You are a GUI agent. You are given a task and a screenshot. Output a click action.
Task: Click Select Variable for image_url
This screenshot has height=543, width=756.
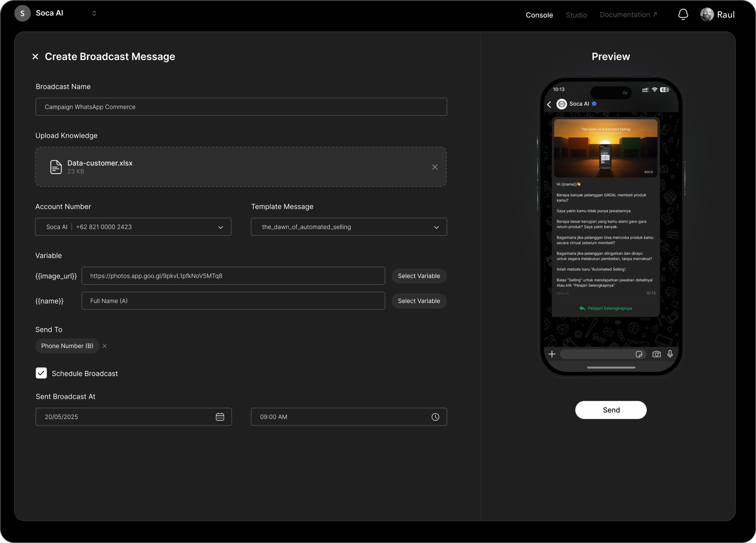click(419, 276)
